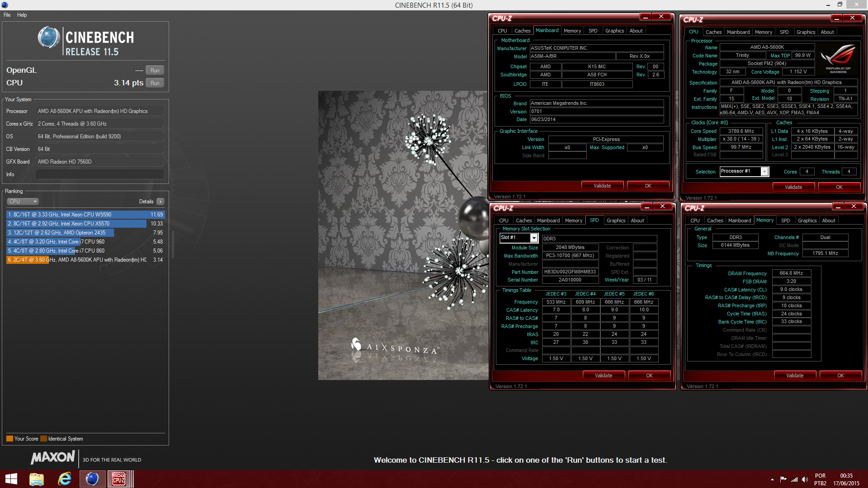
Task: Click OK in the SPD CPU-Z window
Action: (649, 376)
